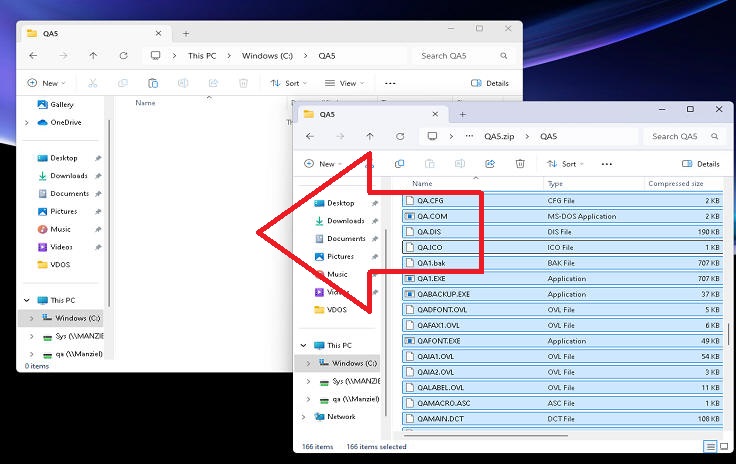This screenshot has width=736, height=464.
Task: Open Sort dropdown in front QA5 window
Action: 565,164
